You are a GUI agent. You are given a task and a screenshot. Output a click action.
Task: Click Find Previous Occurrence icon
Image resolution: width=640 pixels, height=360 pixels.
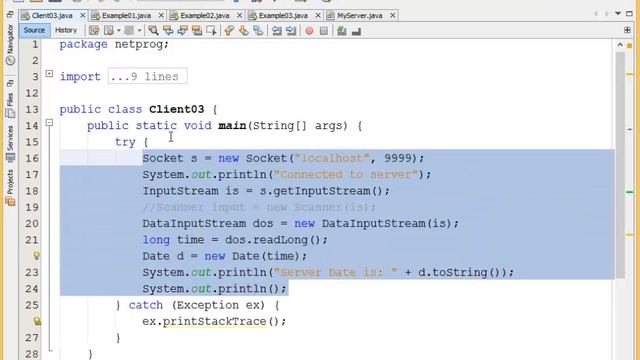click(168, 31)
